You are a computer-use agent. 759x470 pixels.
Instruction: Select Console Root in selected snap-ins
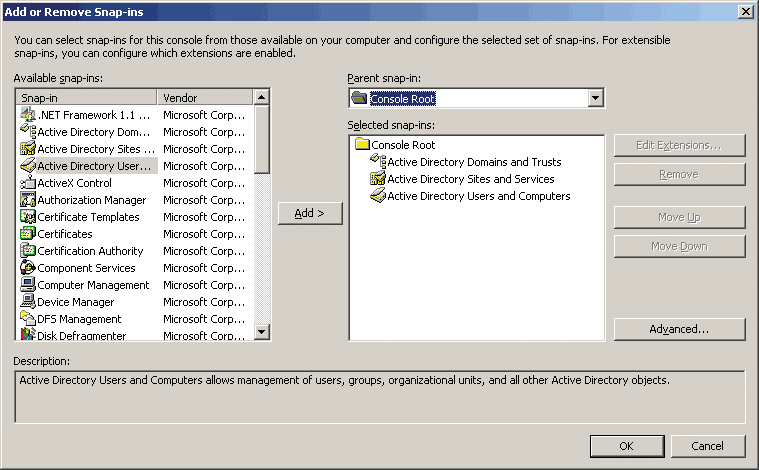pyautogui.click(x=402, y=145)
